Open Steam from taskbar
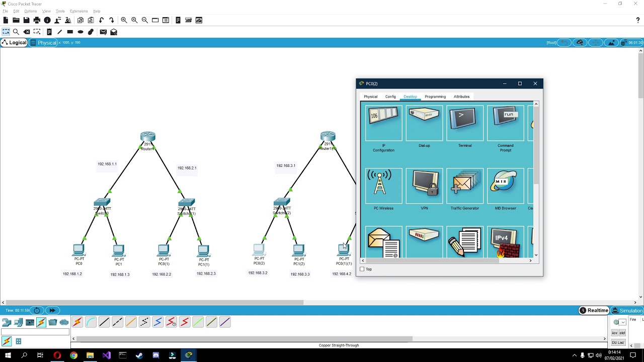The height and width of the screenshot is (362, 644). [x=139, y=355]
